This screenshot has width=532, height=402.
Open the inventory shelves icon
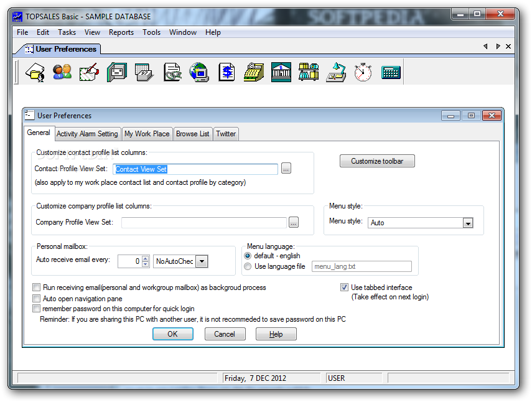(x=309, y=72)
